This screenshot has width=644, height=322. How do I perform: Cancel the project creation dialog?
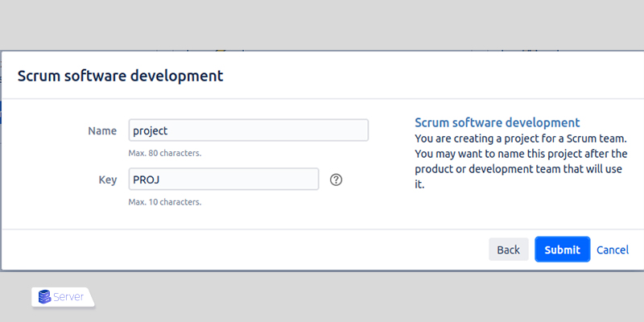pos(613,250)
